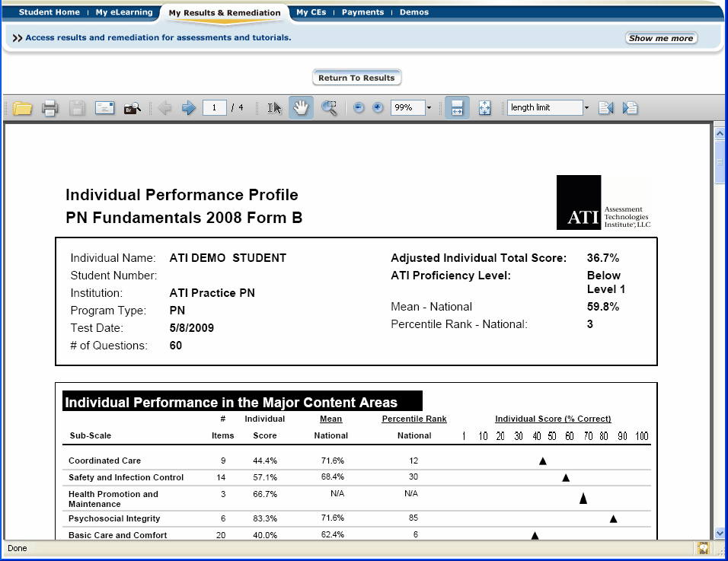
Task: Click the '# of Questions' value '60'
Action: tap(175, 346)
